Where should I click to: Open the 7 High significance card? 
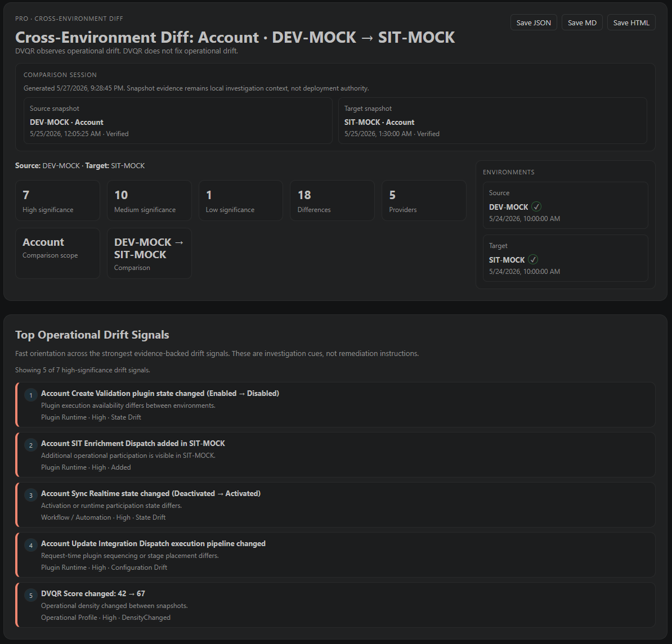pos(57,200)
